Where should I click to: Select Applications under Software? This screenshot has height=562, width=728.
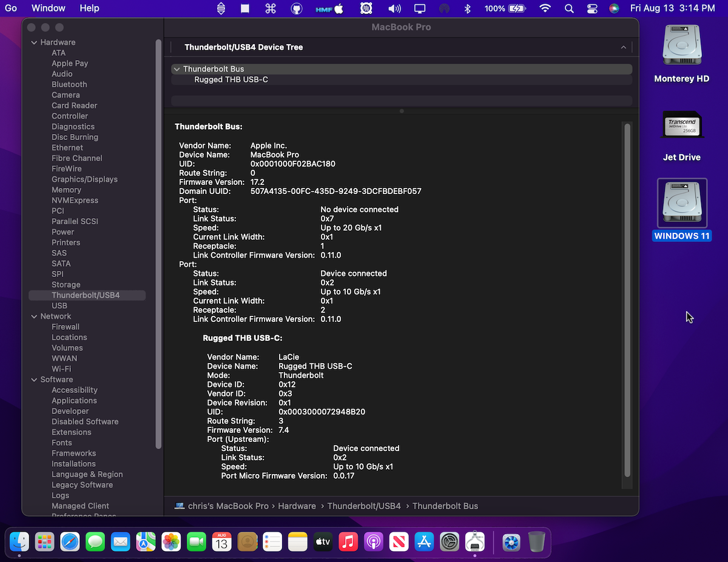pos(74,401)
